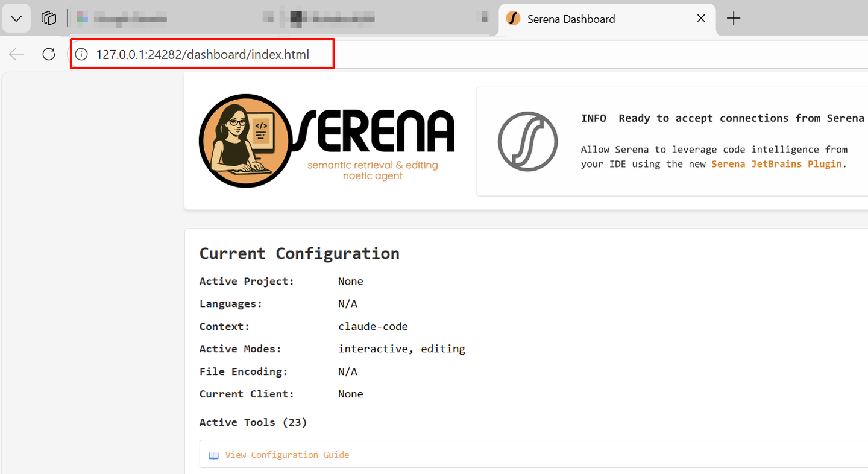The height and width of the screenshot is (474, 868).
Task: Click the page reload icon
Action: 48,54
